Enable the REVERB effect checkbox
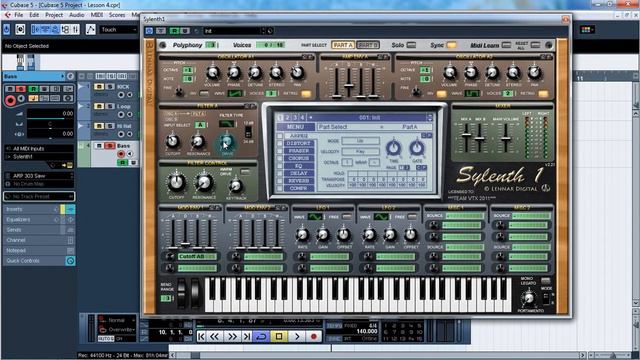The width and height of the screenshot is (640, 360). tap(280, 181)
